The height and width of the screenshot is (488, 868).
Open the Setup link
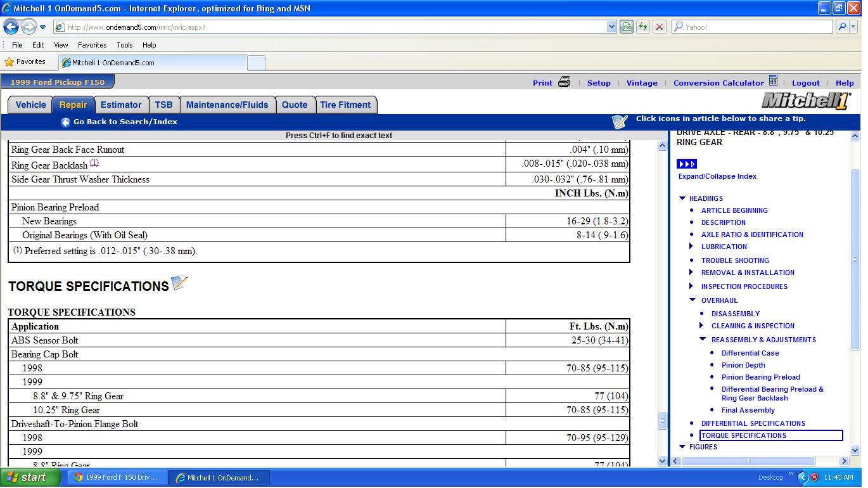pos(599,83)
